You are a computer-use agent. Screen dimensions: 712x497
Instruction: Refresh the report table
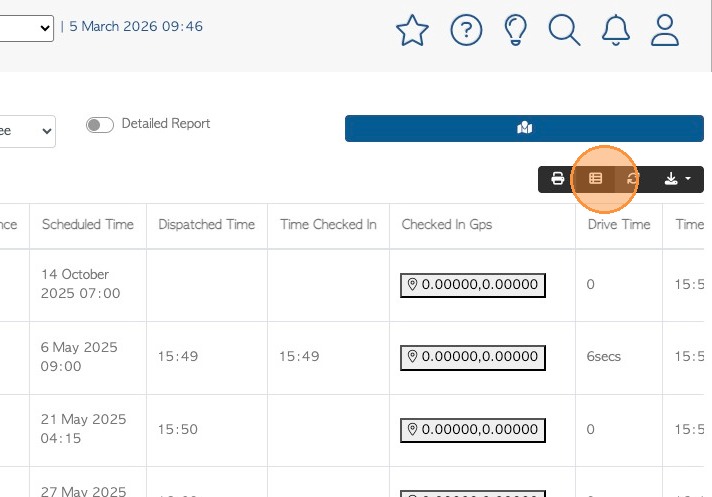point(632,179)
